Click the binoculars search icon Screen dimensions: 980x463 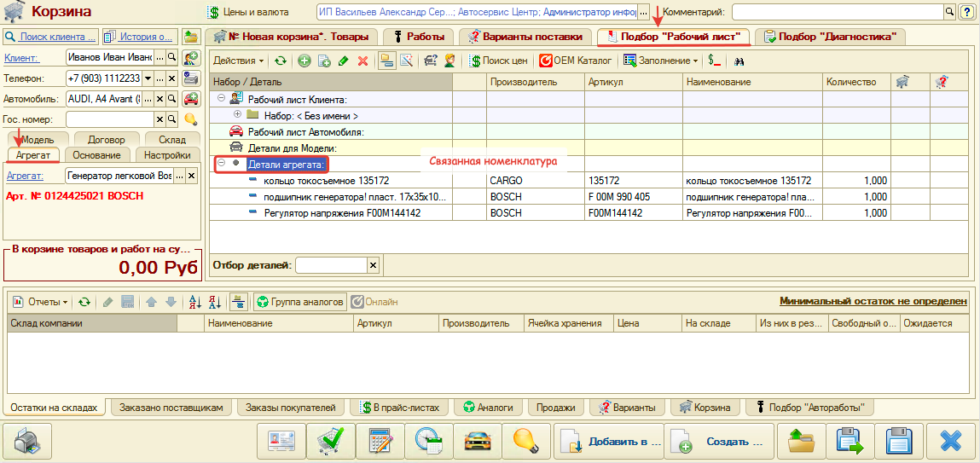click(x=740, y=61)
